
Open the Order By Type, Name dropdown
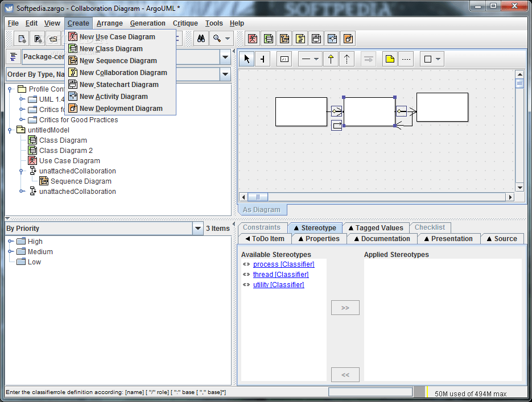[225, 74]
